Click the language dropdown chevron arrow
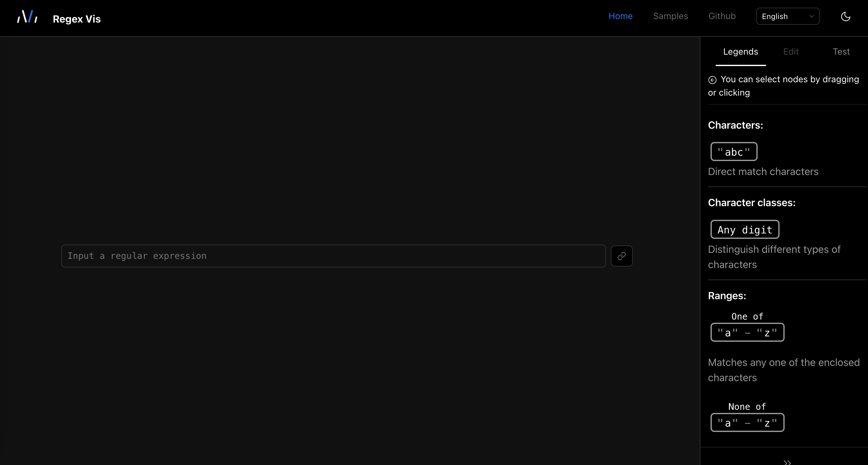Image resolution: width=868 pixels, height=465 pixels. click(x=811, y=17)
